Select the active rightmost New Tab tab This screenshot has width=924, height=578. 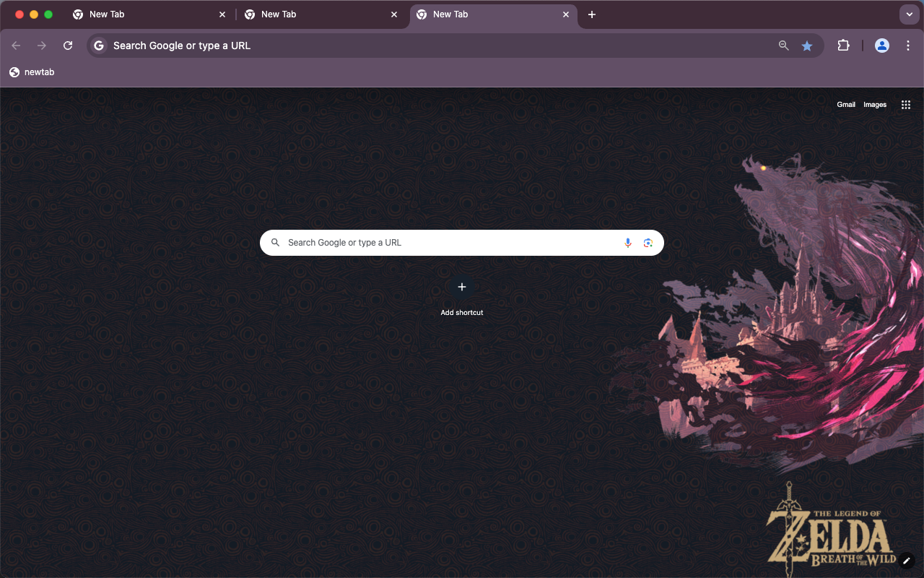coord(494,14)
